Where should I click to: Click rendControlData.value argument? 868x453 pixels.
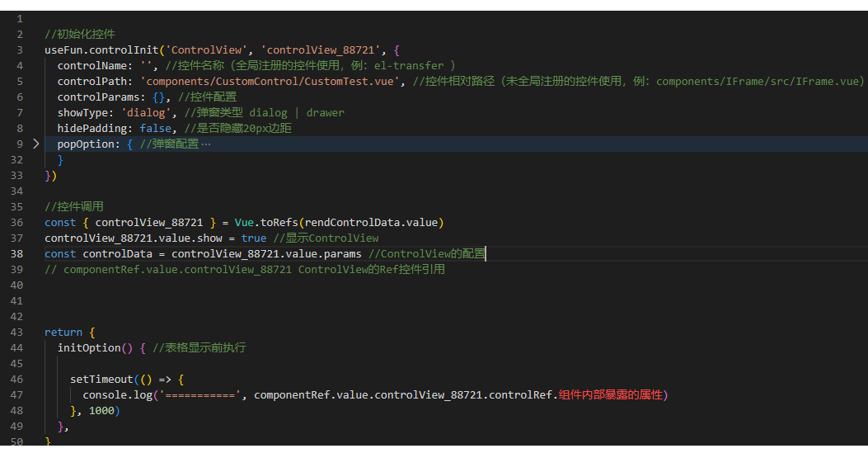click(x=372, y=222)
